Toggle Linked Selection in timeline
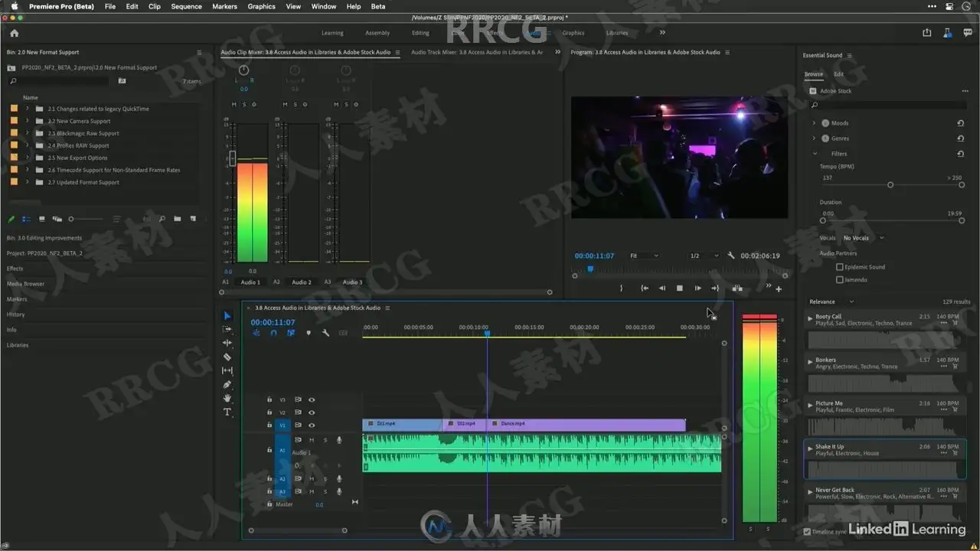 [291, 333]
